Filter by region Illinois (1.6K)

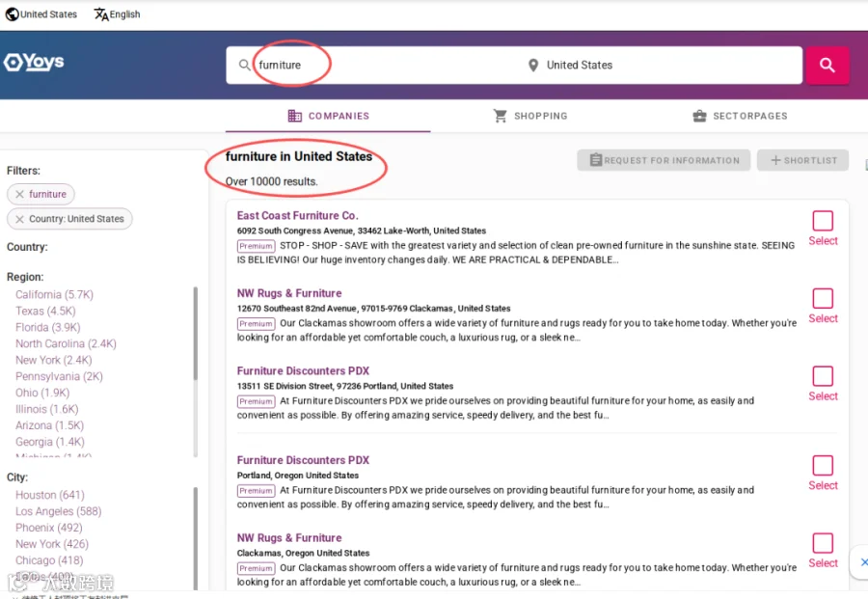47,409
